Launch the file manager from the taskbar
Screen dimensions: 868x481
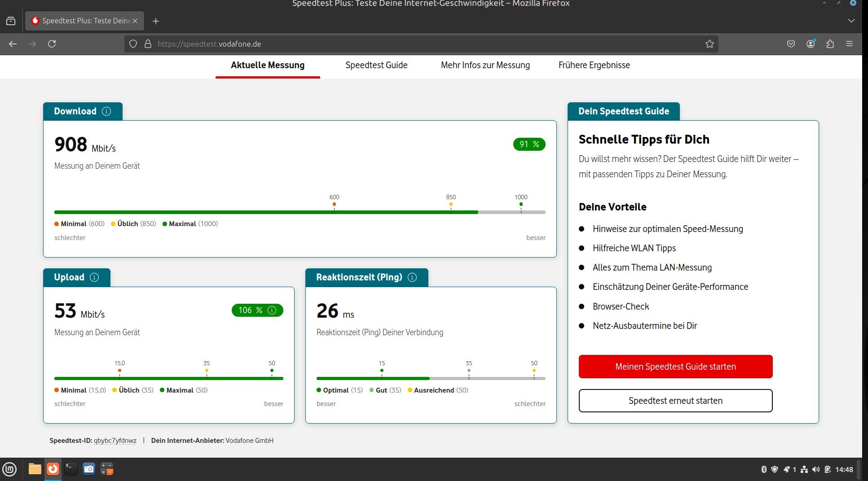pos(35,469)
